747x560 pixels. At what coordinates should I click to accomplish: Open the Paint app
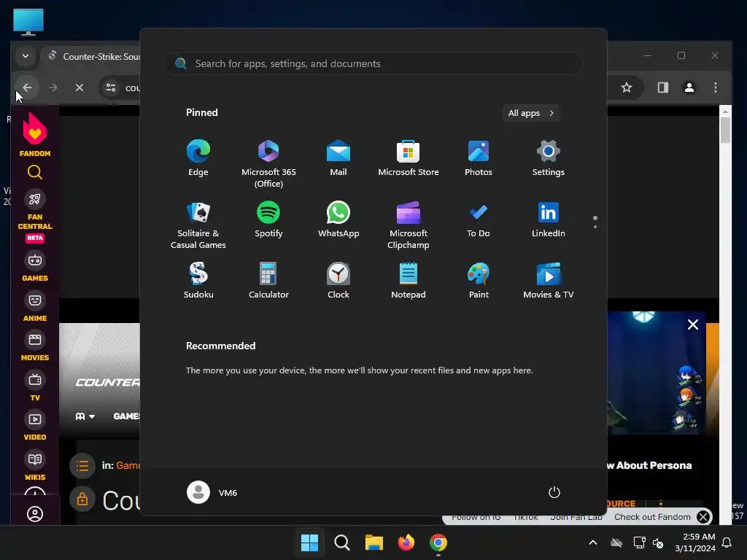pyautogui.click(x=479, y=281)
